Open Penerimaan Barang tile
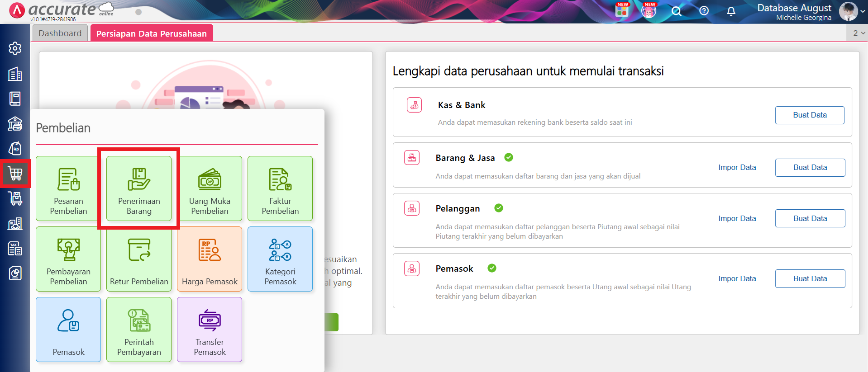The height and width of the screenshot is (372, 868). point(139,188)
